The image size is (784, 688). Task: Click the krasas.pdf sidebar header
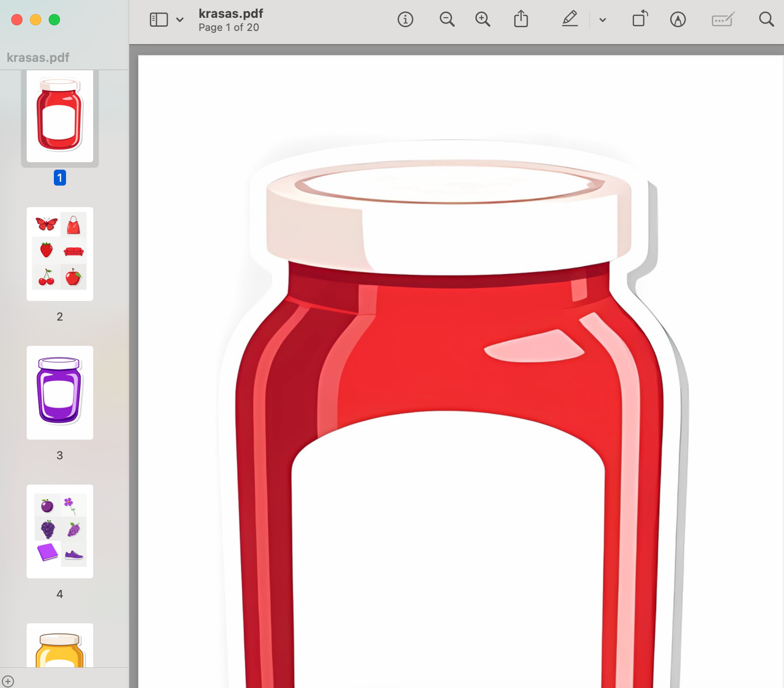38,58
